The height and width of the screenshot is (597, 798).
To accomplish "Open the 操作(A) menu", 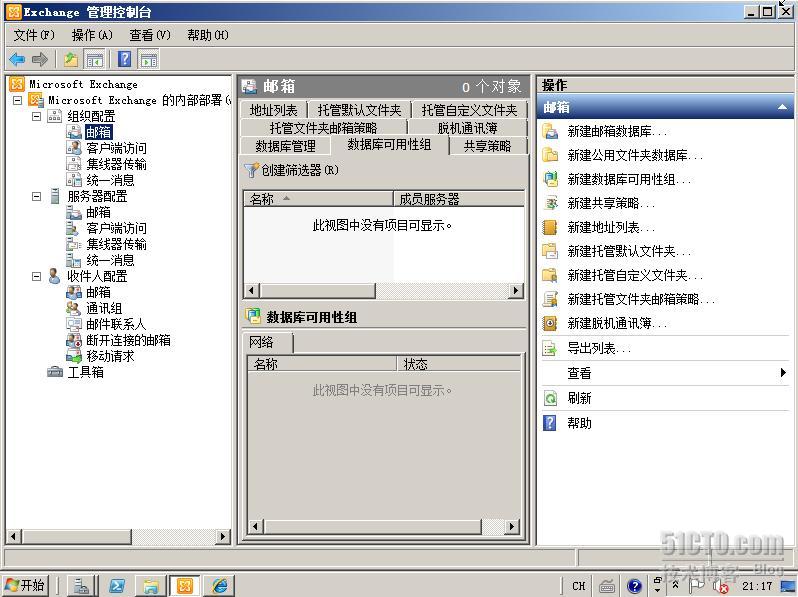I will tap(92, 35).
